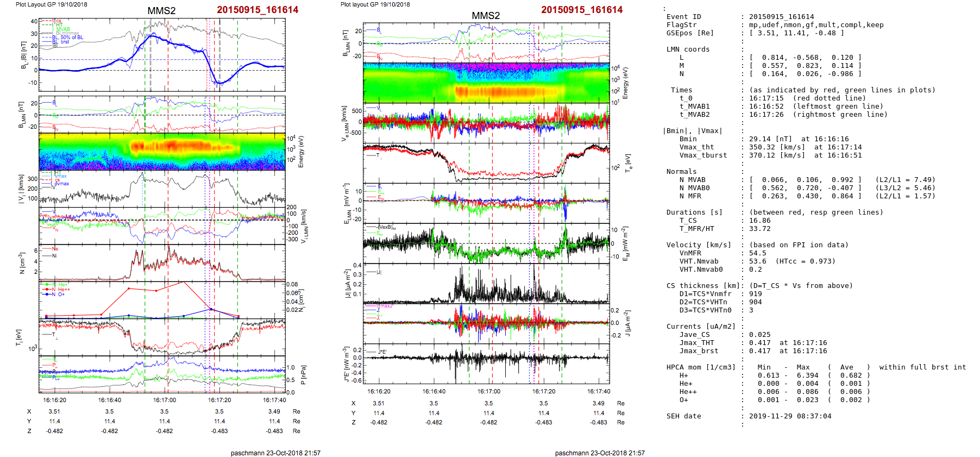Click the He++ legend entry in the ion density panel

point(64,290)
